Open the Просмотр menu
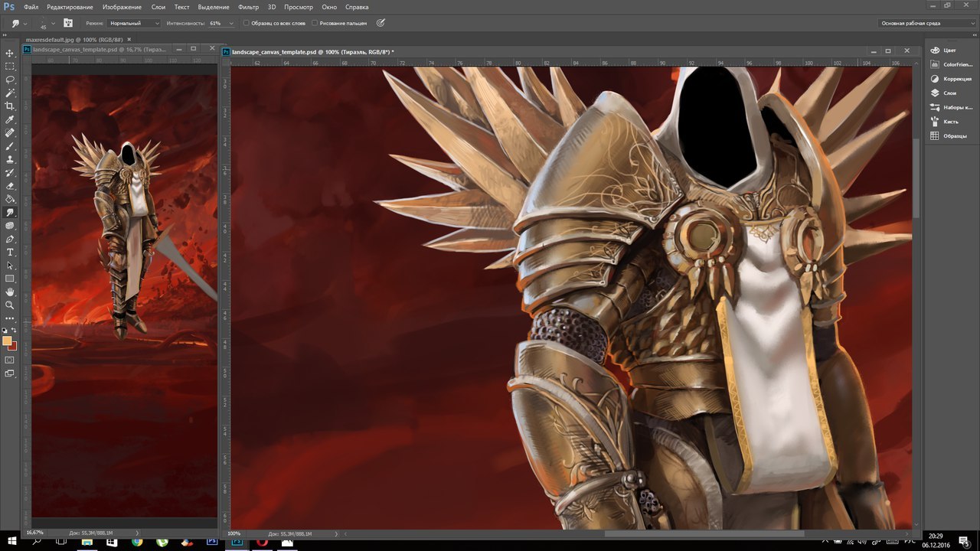The height and width of the screenshot is (551, 980). (x=299, y=7)
